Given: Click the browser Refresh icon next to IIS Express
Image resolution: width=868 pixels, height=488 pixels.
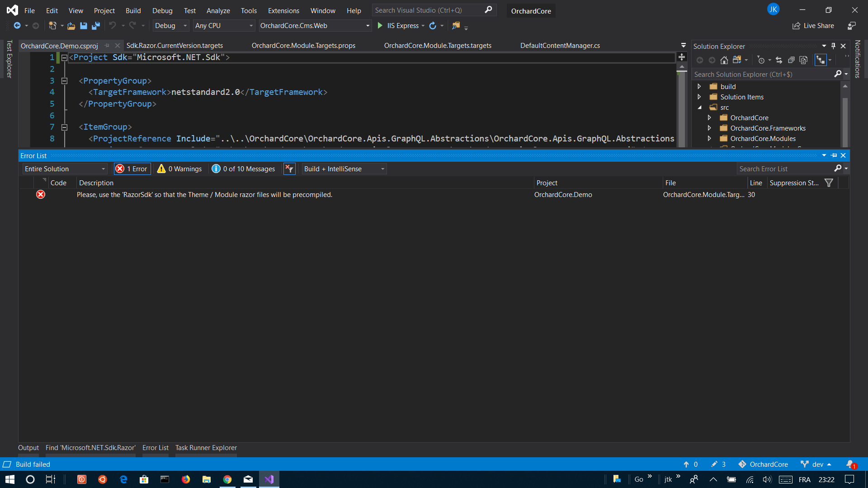Looking at the screenshot, I should click(x=433, y=26).
